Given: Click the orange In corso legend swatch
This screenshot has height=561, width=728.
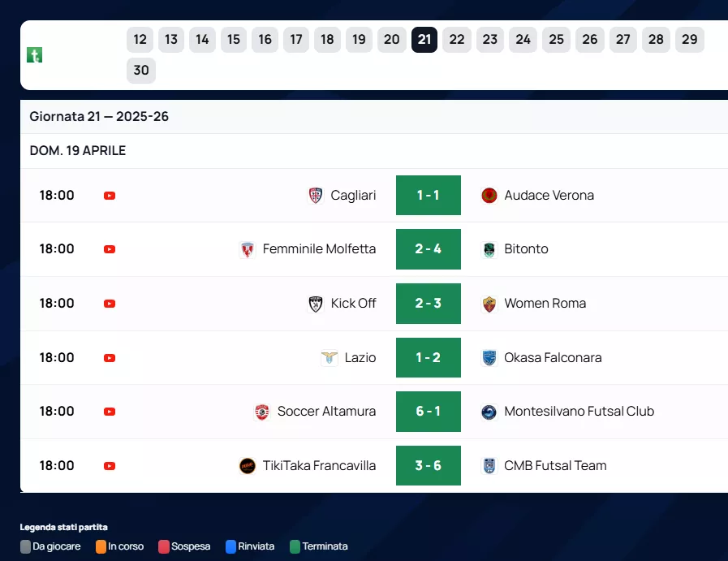Looking at the screenshot, I should [101, 546].
